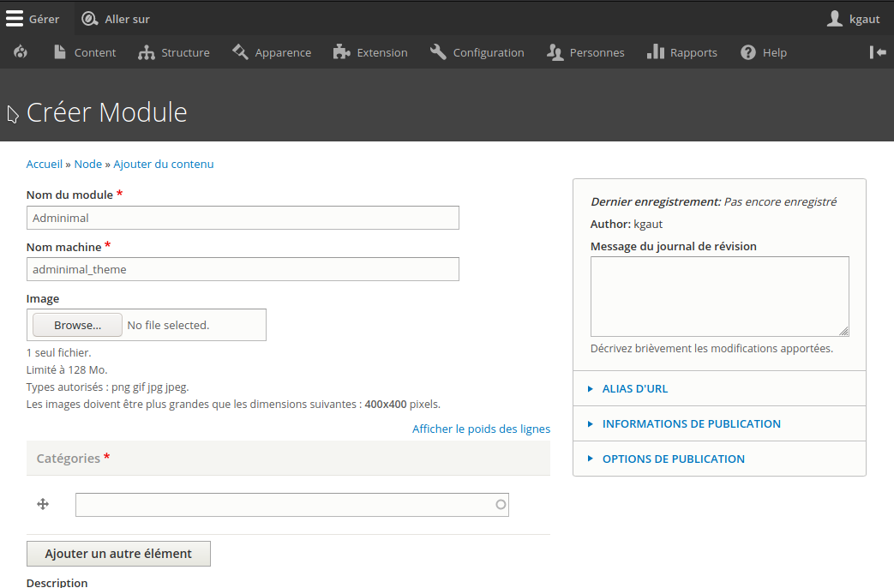This screenshot has width=894, height=588.
Task: Click the Drupal home logo icon
Action: point(21,52)
